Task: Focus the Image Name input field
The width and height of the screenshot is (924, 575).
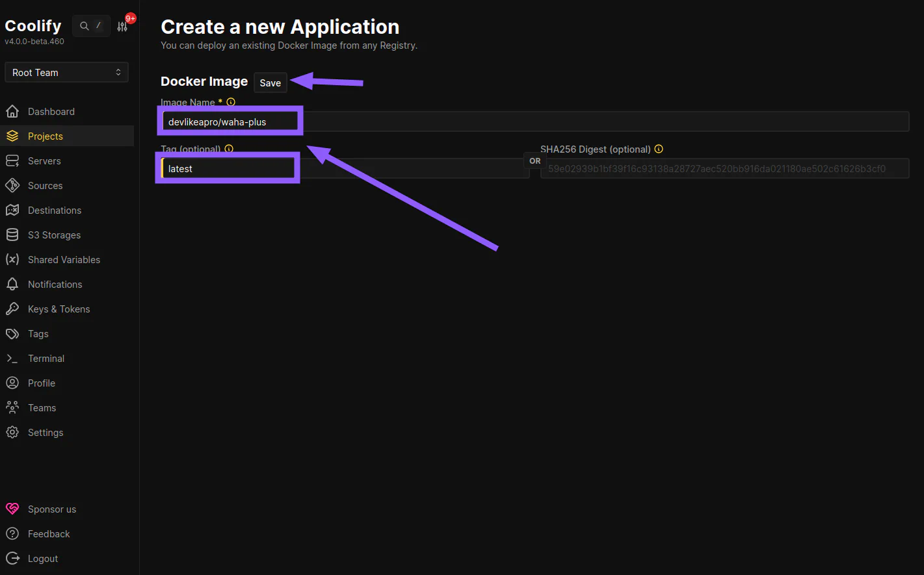Action: (533, 121)
